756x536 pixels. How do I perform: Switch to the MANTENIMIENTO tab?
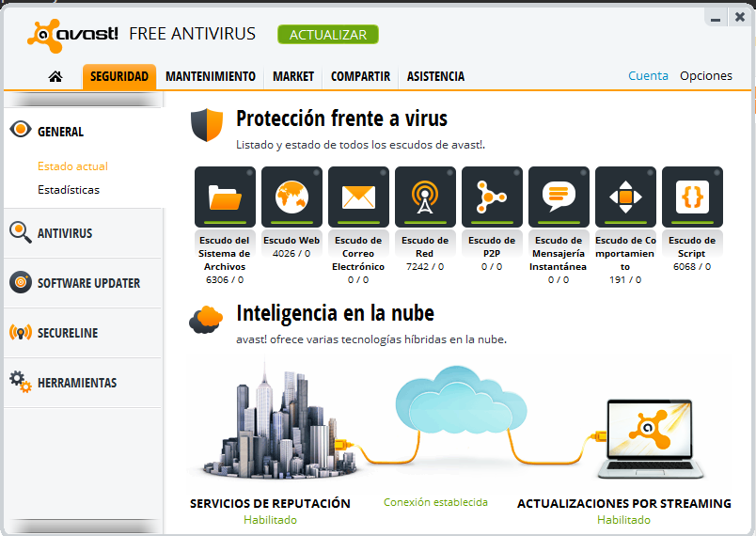[211, 77]
